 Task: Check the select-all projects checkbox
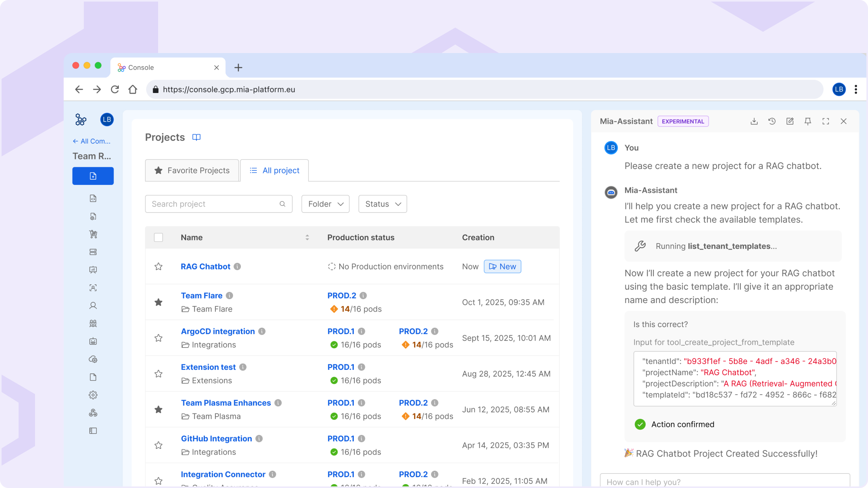coord(158,237)
